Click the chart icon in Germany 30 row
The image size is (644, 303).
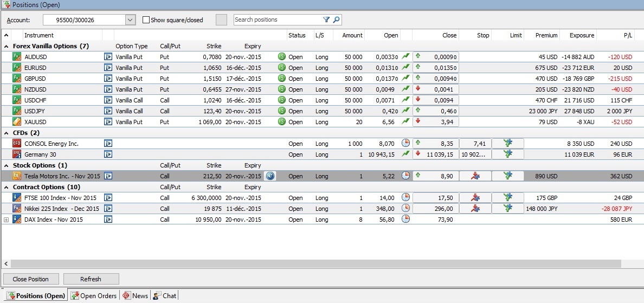pyautogui.click(x=406, y=154)
